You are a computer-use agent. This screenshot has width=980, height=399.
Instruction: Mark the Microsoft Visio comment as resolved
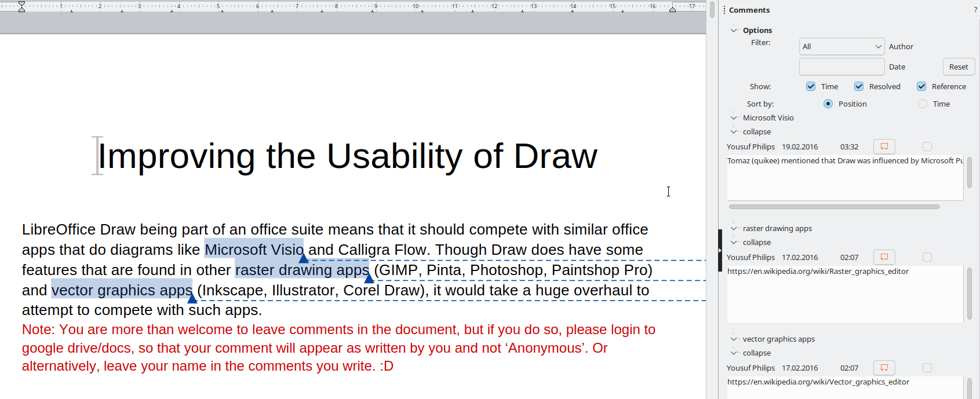[x=927, y=147]
